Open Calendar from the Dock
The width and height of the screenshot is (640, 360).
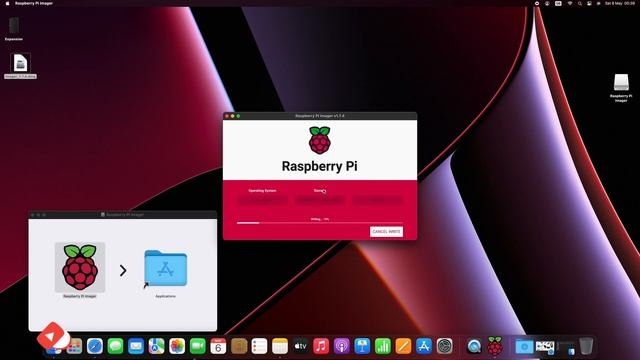point(218,347)
